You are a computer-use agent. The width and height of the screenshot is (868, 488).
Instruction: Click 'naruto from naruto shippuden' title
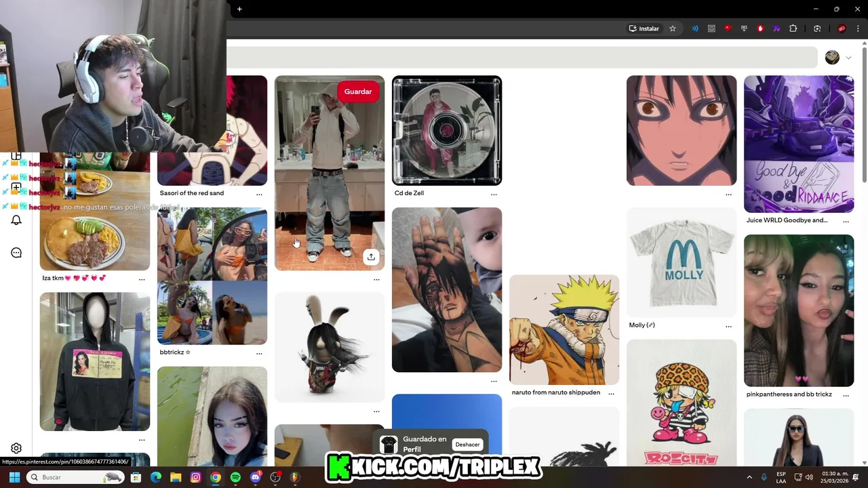point(555,392)
